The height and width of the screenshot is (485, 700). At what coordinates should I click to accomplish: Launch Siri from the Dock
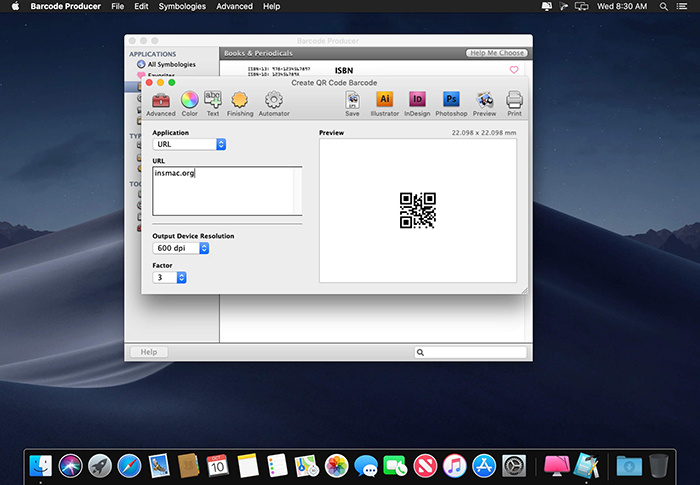pos(70,466)
